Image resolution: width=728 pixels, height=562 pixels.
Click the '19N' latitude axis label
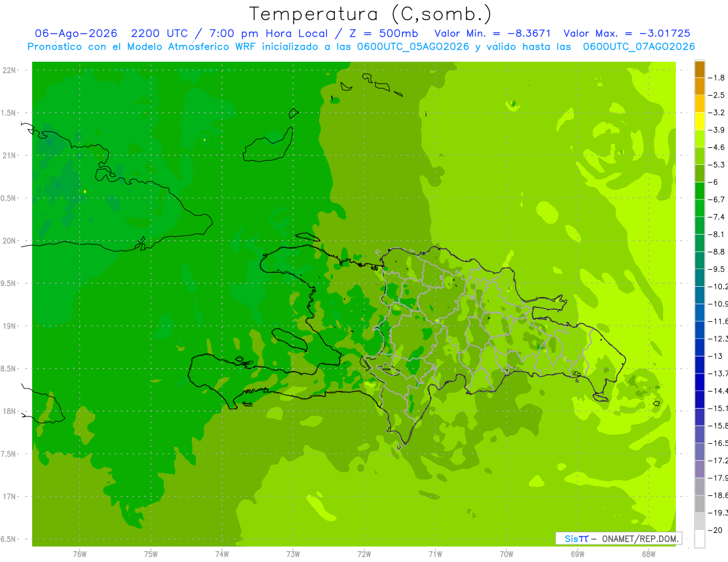[10, 326]
